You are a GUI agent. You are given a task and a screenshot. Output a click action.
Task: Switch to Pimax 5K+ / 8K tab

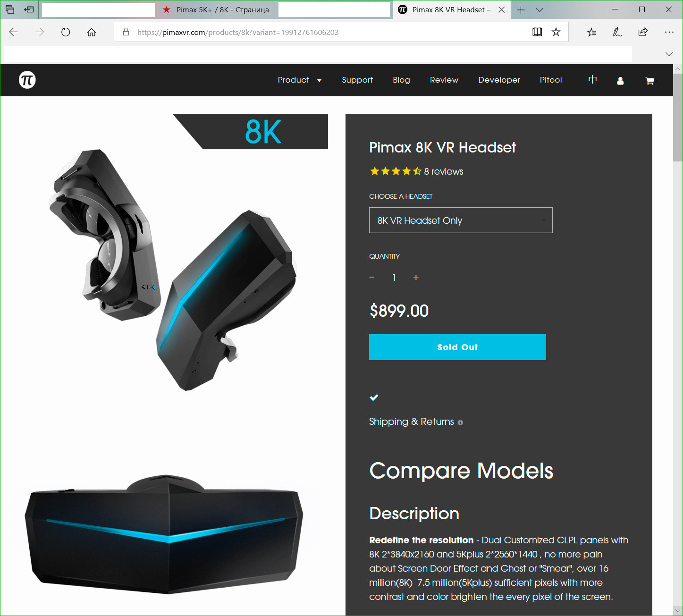216,9
